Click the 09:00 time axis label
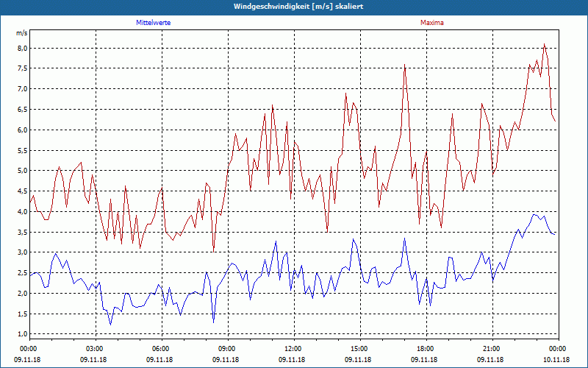The height and width of the screenshot is (368, 588). coord(229,349)
